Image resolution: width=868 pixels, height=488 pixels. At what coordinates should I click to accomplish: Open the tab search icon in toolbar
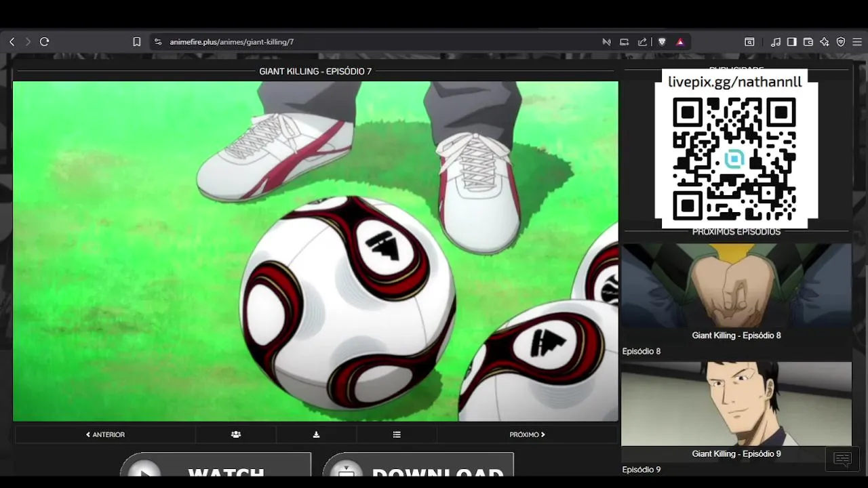749,42
